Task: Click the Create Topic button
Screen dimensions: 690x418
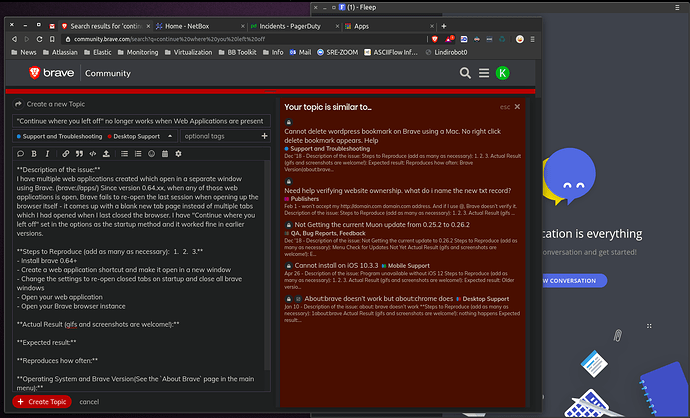Action: click(42, 402)
